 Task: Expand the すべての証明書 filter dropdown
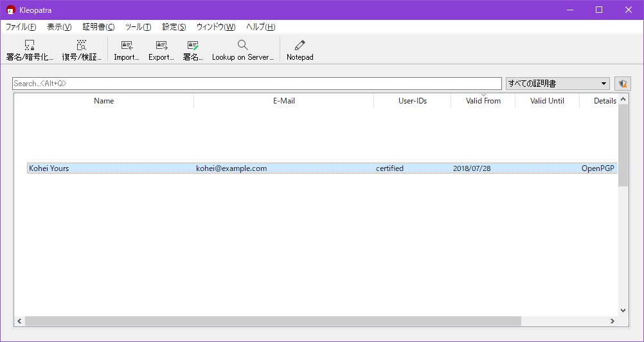[604, 84]
